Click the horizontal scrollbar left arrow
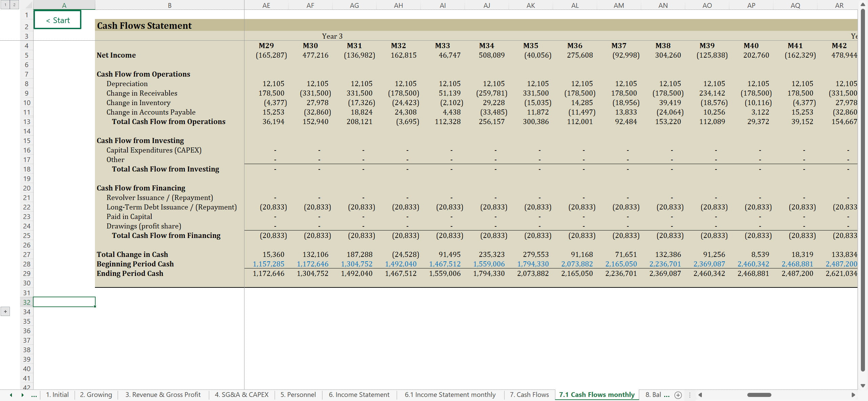 700,395
